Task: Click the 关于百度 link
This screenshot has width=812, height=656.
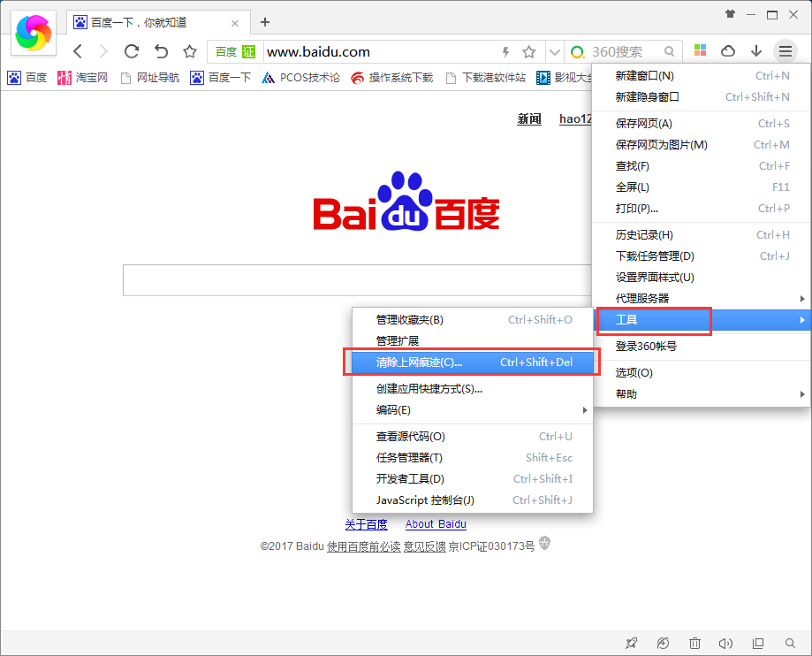Action: (x=366, y=524)
